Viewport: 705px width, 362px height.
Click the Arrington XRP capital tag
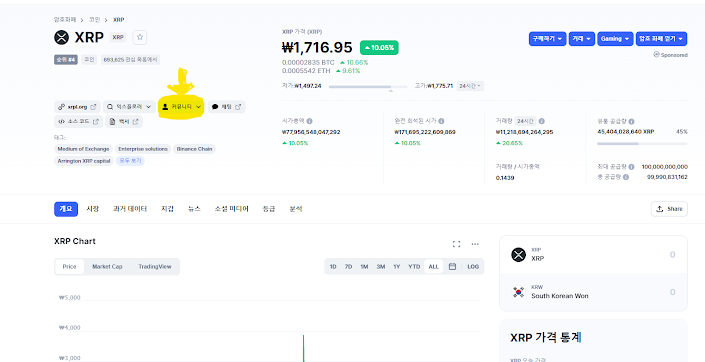[x=84, y=161]
